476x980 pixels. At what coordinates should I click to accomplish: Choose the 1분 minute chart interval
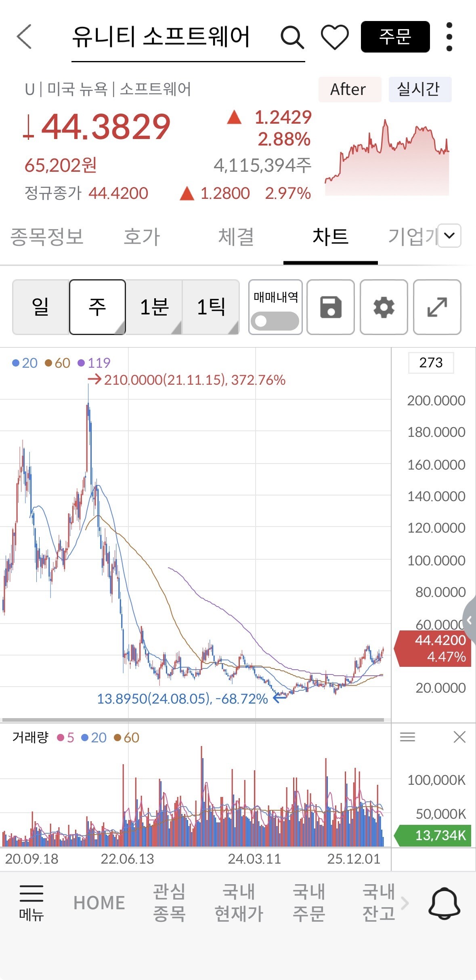pos(154,307)
